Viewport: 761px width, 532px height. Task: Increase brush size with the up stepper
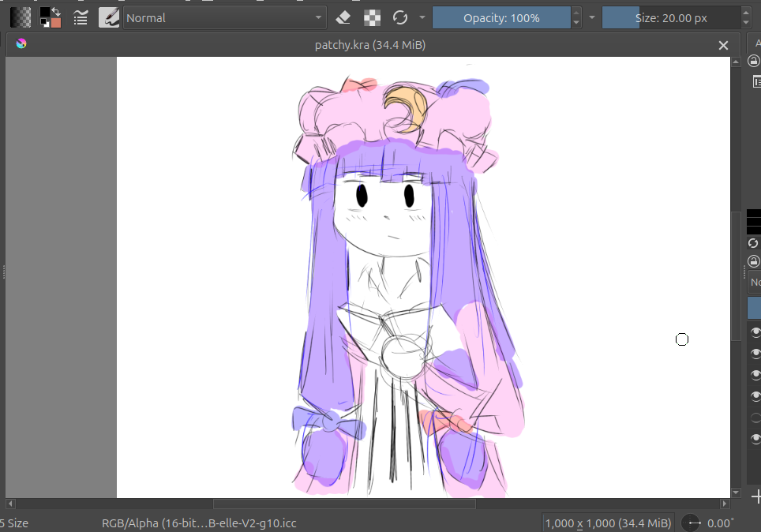click(746, 13)
